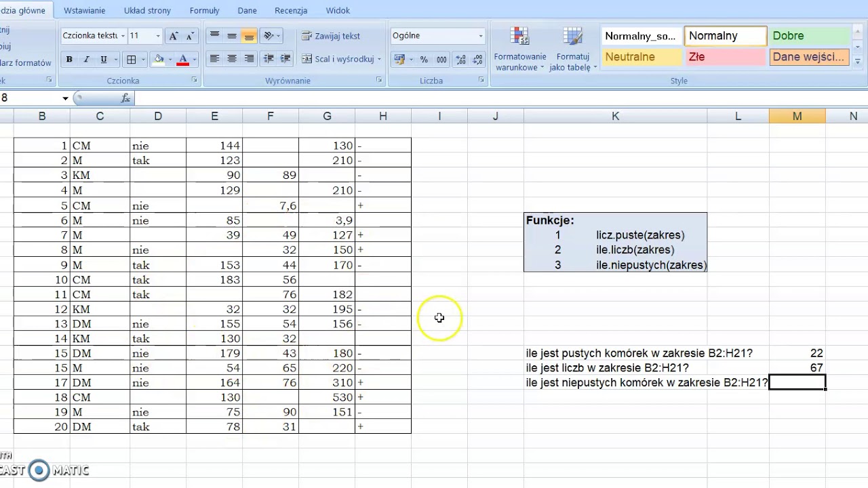The image size is (868, 488).
Task: Toggle Bold formatting
Action: click(69, 60)
